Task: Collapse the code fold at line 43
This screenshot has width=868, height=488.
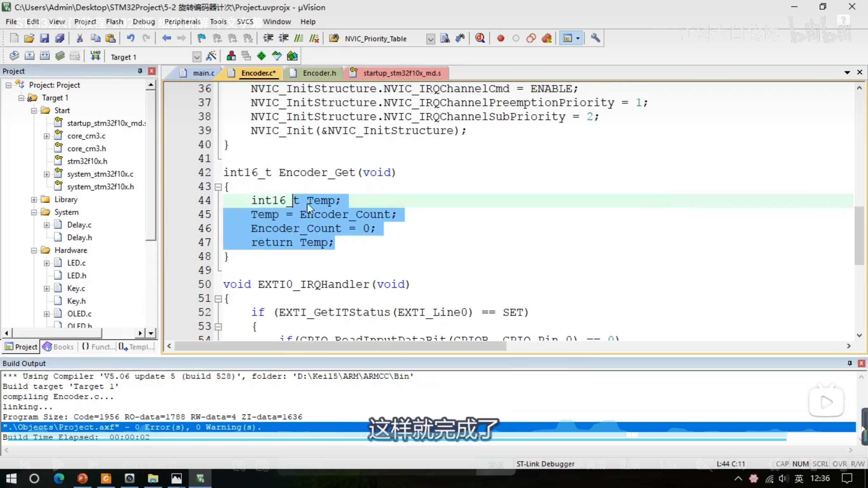Action: [218, 187]
